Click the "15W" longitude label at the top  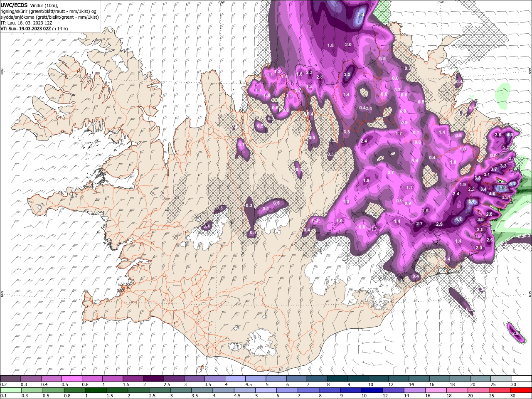click(441, 2)
